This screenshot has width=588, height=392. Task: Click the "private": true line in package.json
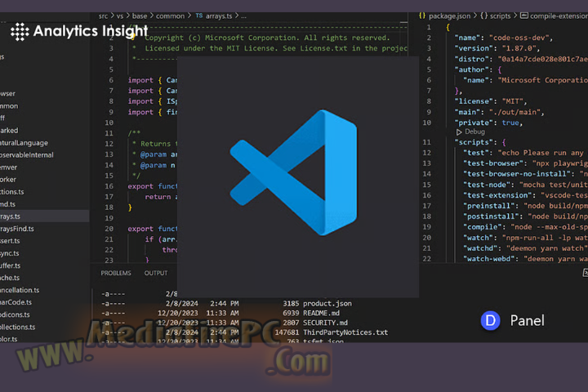(488, 122)
